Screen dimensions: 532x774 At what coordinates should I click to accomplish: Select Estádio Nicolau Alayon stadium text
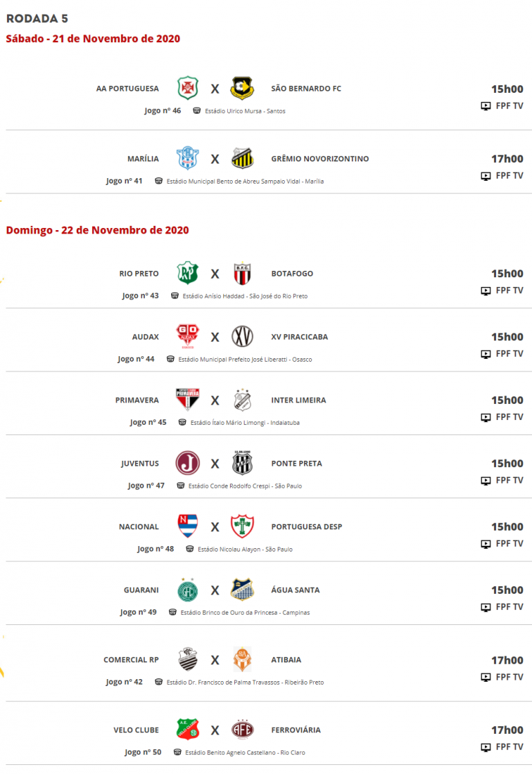pyautogui.click(x=245, y=549)
